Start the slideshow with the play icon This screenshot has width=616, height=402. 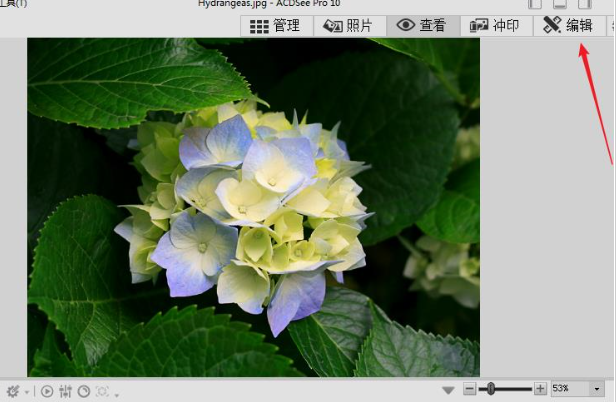[47, 391]
